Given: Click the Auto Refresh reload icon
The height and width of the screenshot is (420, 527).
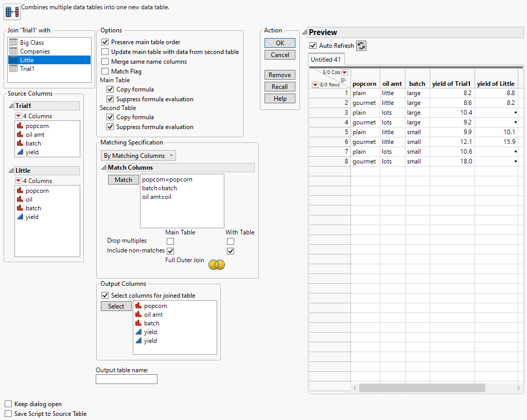Looking at the screenshot, I should coord(361,46).
